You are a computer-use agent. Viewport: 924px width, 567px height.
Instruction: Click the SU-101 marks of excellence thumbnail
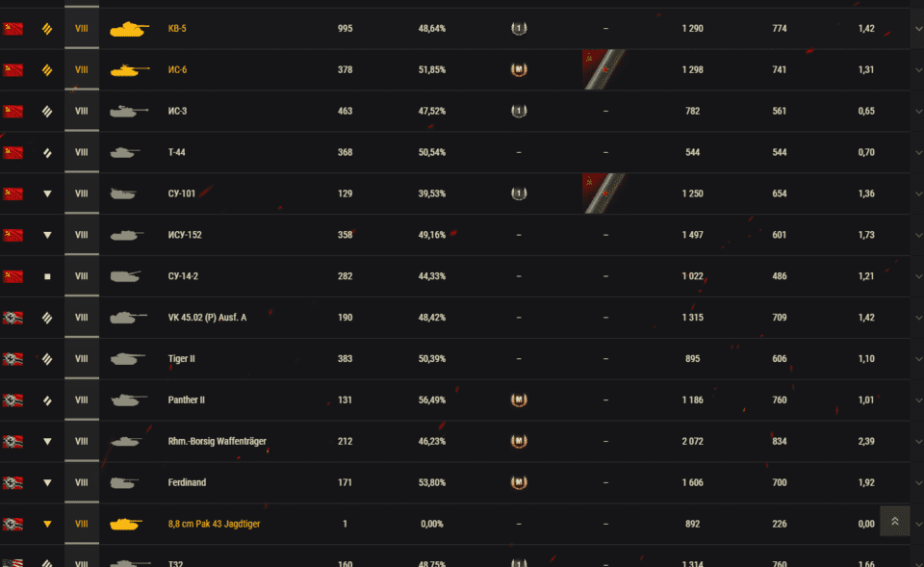[604, 193]
